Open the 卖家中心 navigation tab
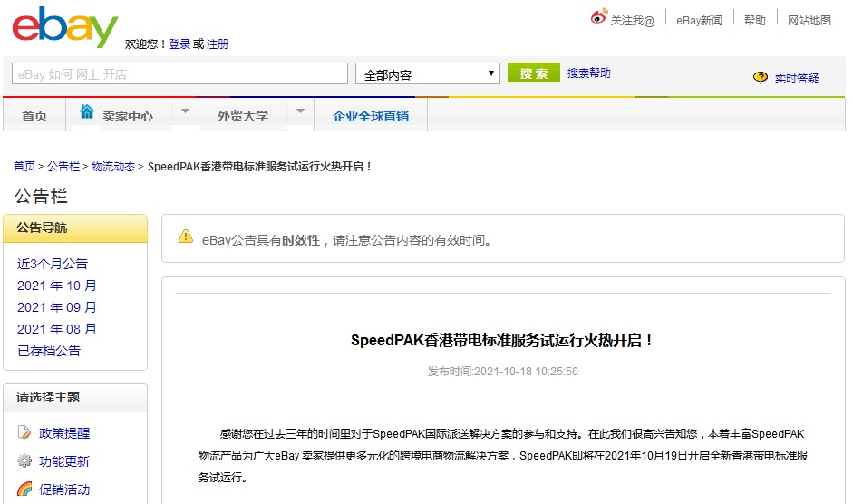The height and width of the screenshot is (504, 853). [127, 116]
